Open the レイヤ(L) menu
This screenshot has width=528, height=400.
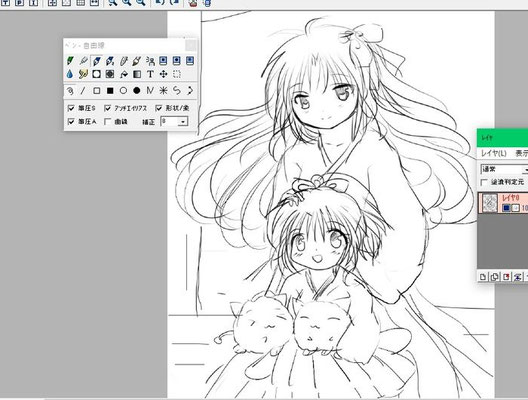coord(494,154)
